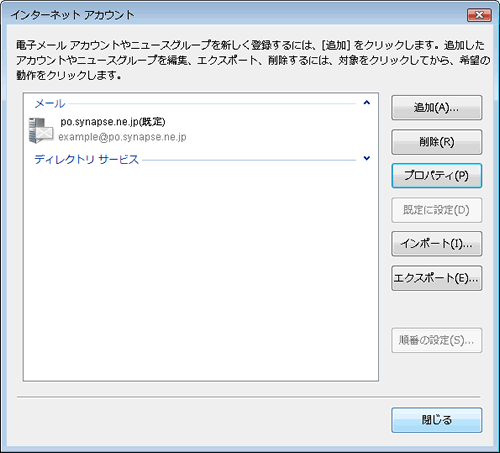This screenshot has width=500, height=453.
Task: Click the example@po.synapse.ne.jp address line
Action: click(x=122, y=137)
